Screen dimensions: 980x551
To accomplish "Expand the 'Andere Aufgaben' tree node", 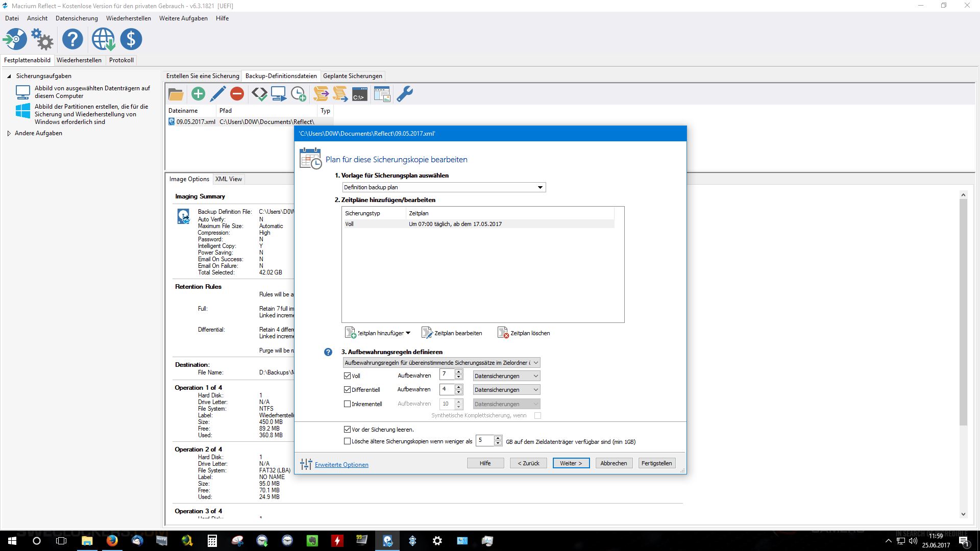I will tap(9, 134).
